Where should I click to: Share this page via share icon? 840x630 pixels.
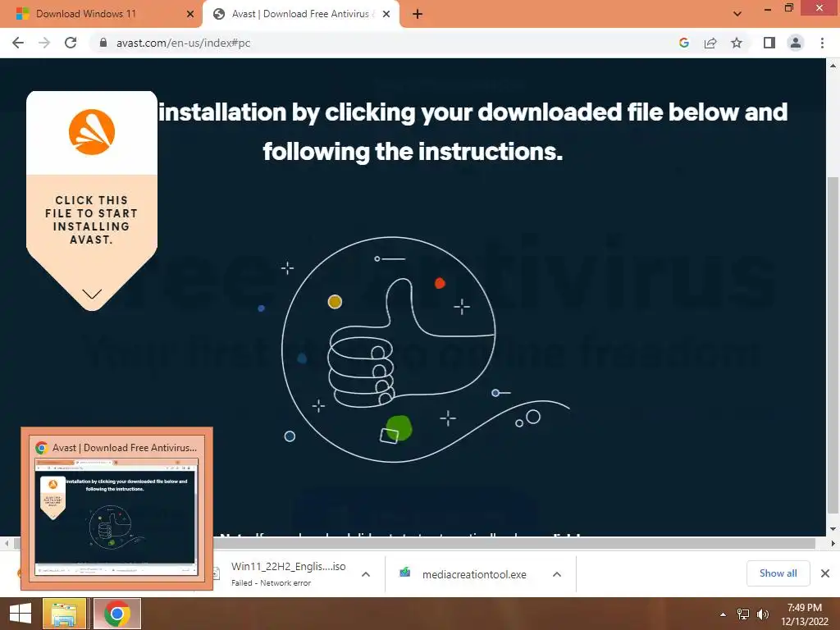[710, 43]
